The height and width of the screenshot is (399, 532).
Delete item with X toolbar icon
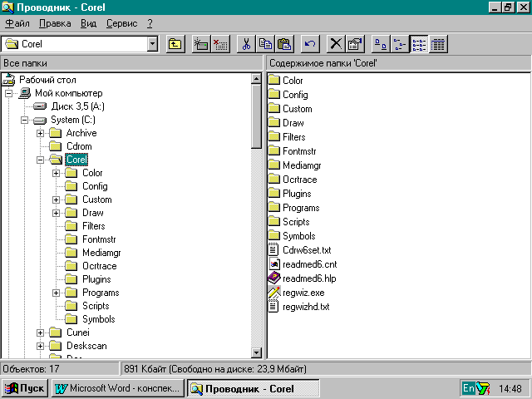336,44
